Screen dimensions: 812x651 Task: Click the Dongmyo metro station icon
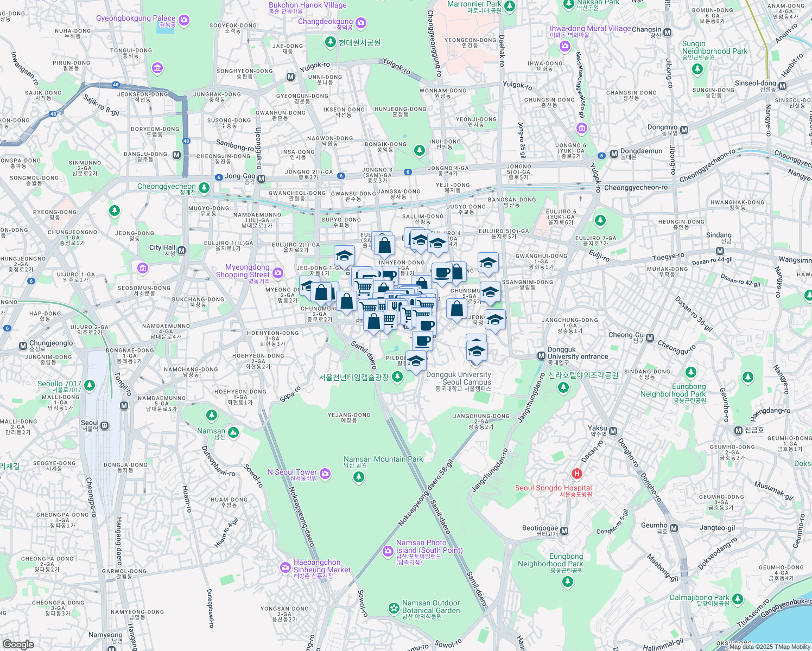click(684, 130)
